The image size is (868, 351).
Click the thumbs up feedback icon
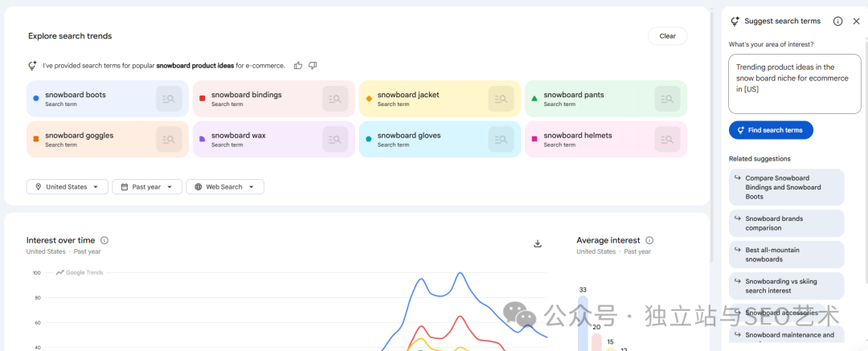(x=298, y=66)
